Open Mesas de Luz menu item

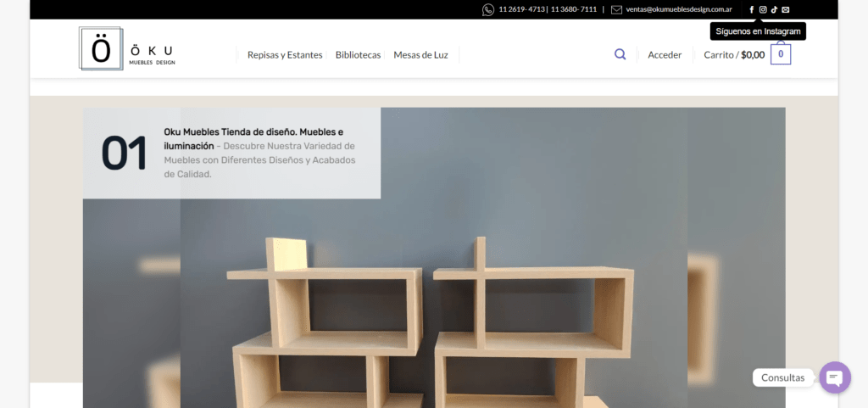pyautogui.click(x=420, y=55)
